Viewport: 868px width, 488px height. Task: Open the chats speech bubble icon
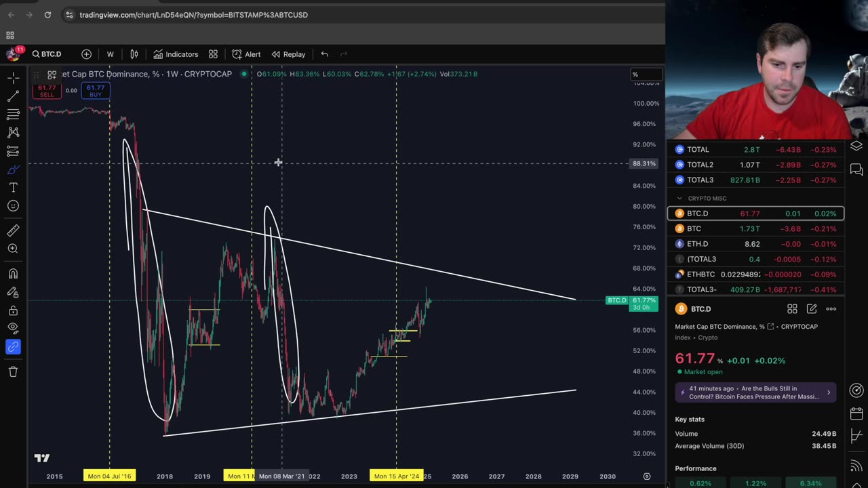coord(856,169)
